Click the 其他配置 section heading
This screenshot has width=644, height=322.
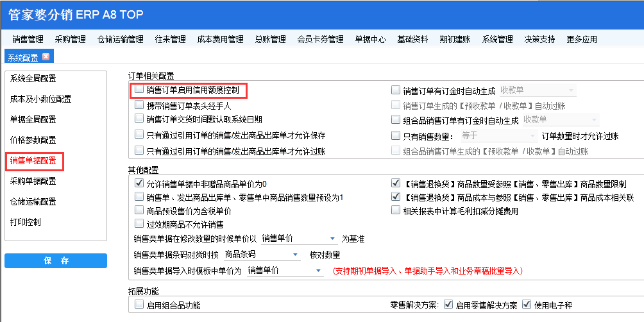(144, 169)
